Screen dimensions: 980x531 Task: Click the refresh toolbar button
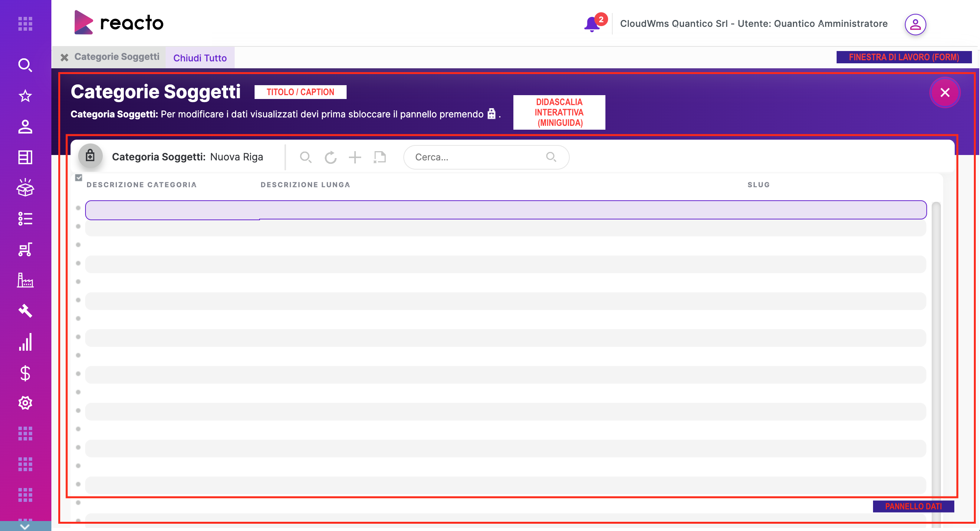[x=331, y=157]
